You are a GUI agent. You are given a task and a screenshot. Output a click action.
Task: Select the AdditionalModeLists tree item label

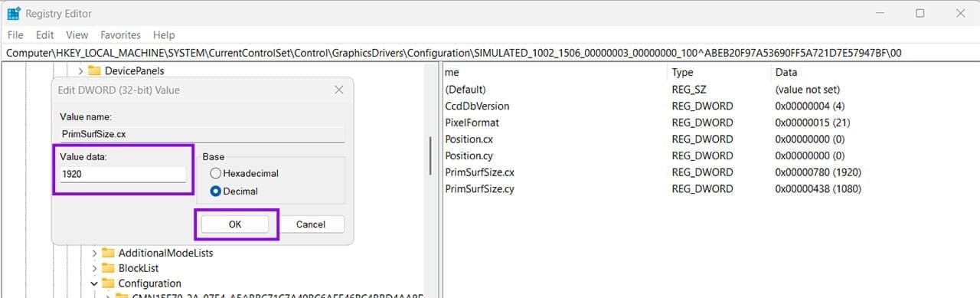[165, 253]
